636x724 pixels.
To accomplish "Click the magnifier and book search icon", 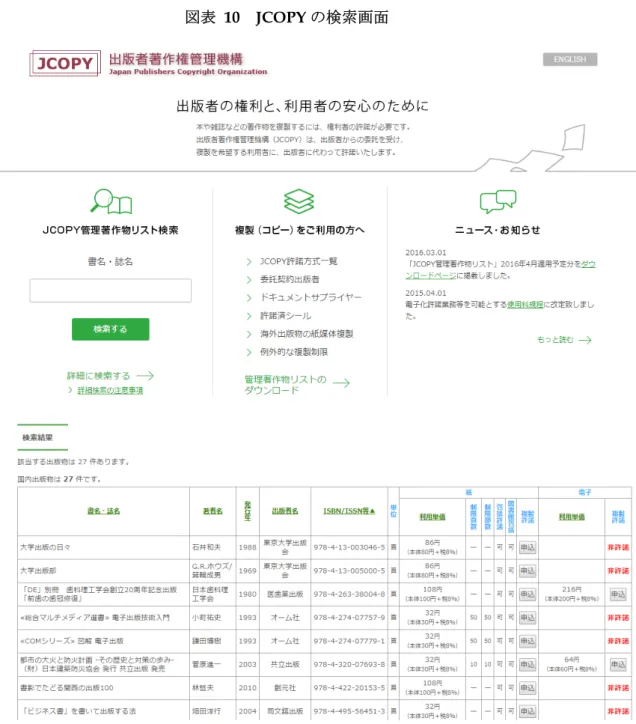I will pyautogui.click(x=111, y=201).
